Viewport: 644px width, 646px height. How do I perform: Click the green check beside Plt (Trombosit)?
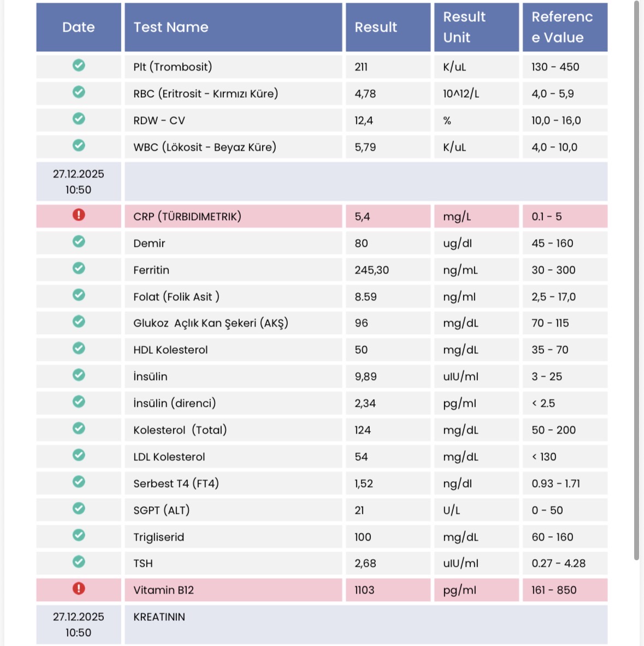(79, 66)
